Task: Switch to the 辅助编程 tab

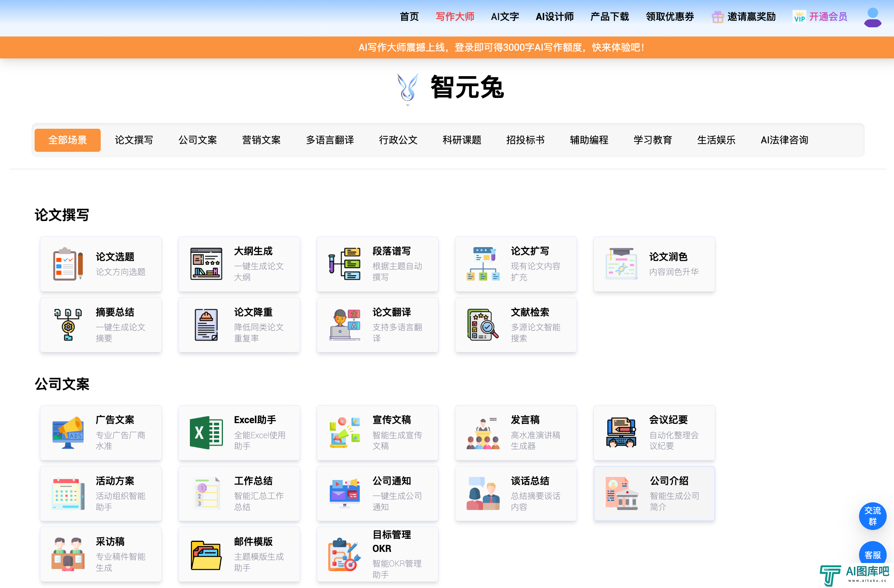Action: [x=589, y=140]
